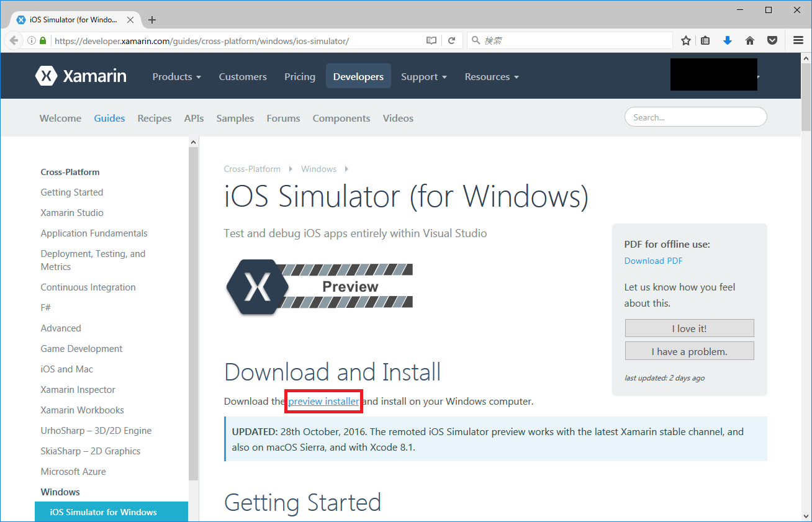This screenshot has height=522, width=812.
Task: Open Advanced sidebar item
Action: click(61, 328)
